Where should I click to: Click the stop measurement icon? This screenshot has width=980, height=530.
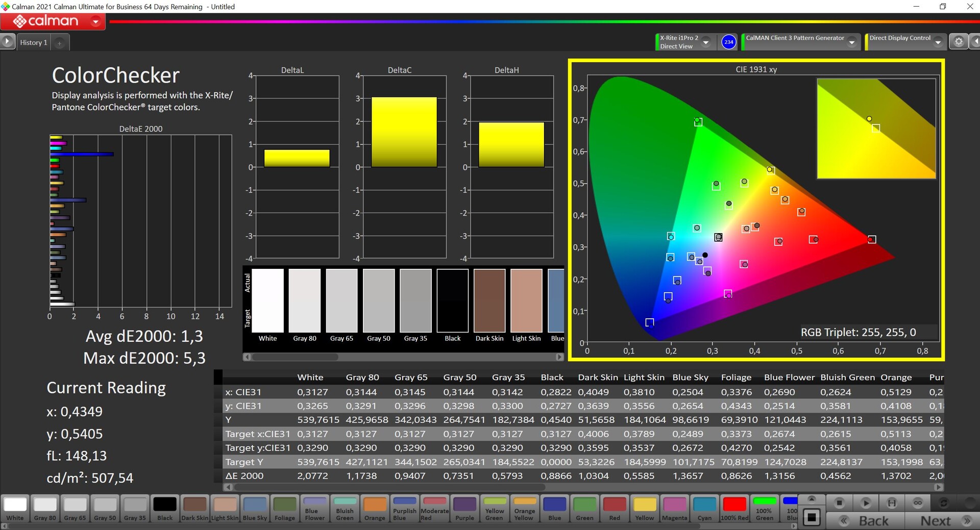point(839,503)
